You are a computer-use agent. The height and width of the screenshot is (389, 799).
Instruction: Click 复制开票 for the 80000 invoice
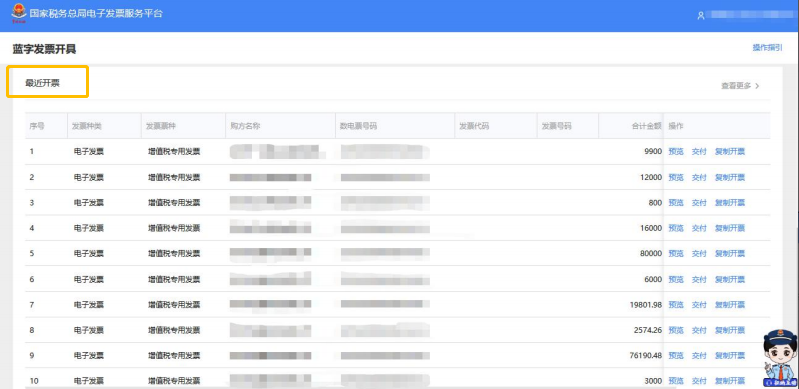pos(730,253)
